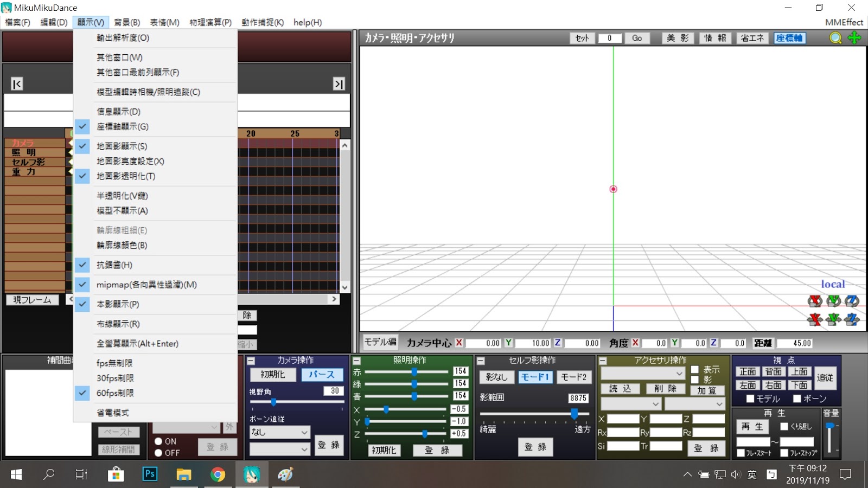Screen dimensions: 868x488
Task: Click the volume icon in system tray
Action: [x=736, y=474]
